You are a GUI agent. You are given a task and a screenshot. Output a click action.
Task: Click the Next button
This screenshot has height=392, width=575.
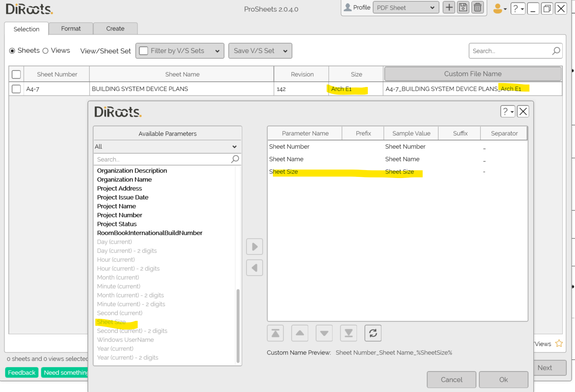pos(550,368)
